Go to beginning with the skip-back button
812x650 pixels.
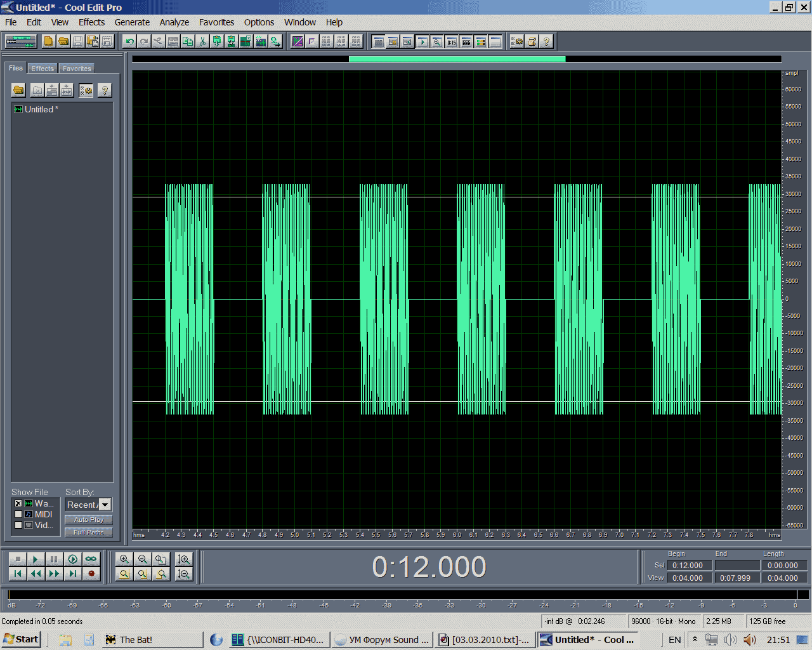[x=18, y=574]
